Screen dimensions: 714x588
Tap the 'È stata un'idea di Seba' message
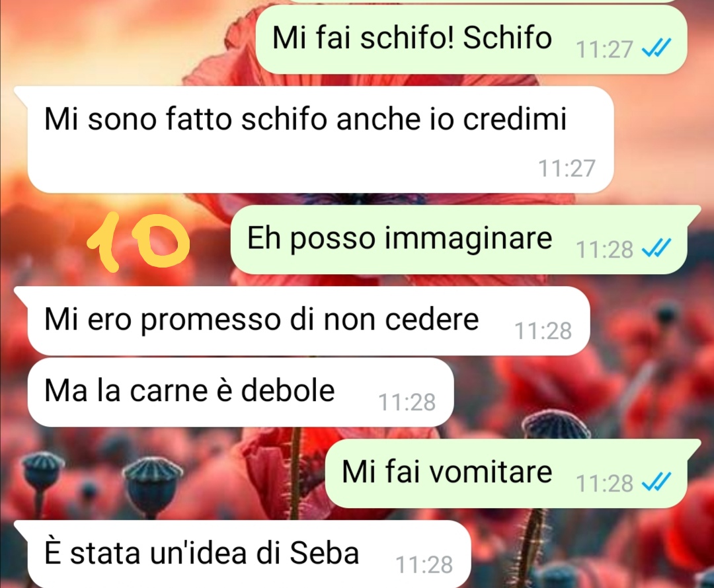[249, 554]
